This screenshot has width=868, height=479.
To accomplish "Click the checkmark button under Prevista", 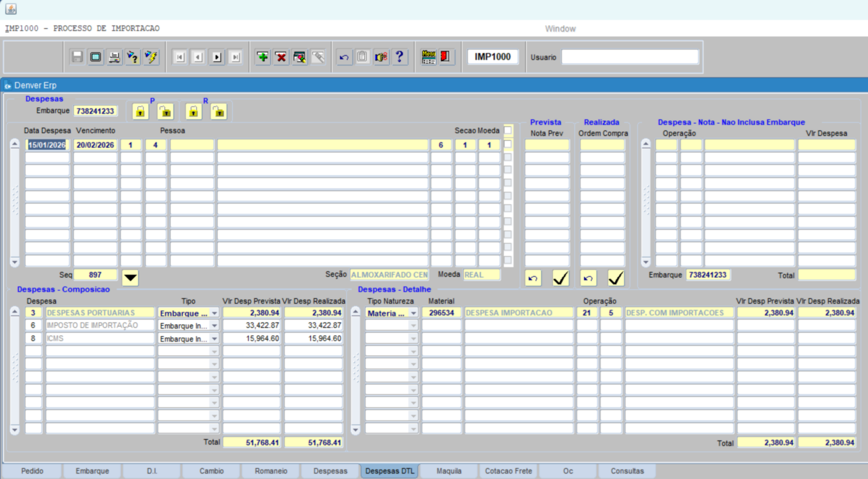I will coord(560,278).
